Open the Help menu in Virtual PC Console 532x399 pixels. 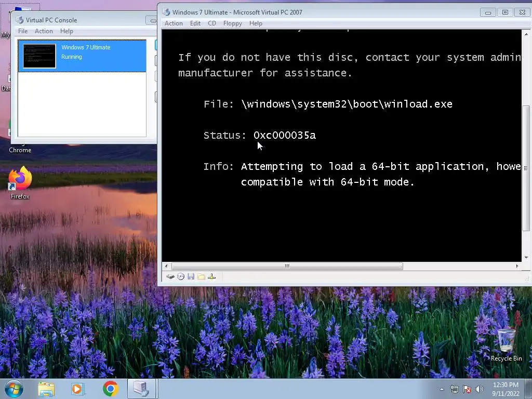66,31
